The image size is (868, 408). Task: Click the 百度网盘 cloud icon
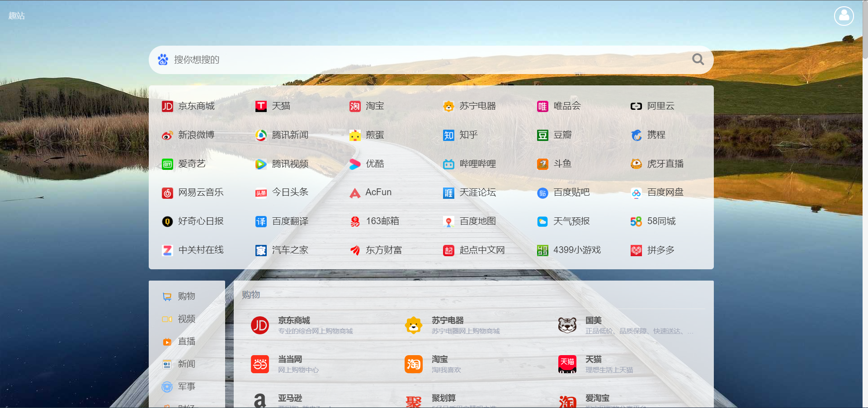click(636, 193)
